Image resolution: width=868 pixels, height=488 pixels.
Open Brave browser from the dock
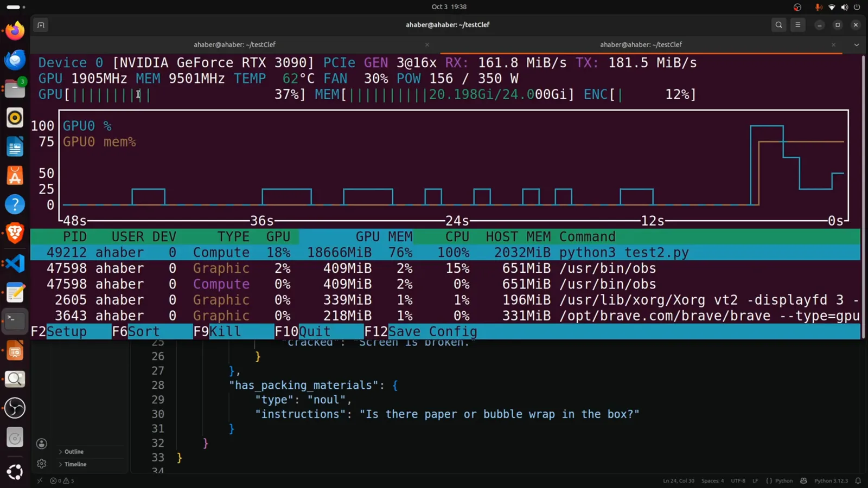[x=15, y=234]
